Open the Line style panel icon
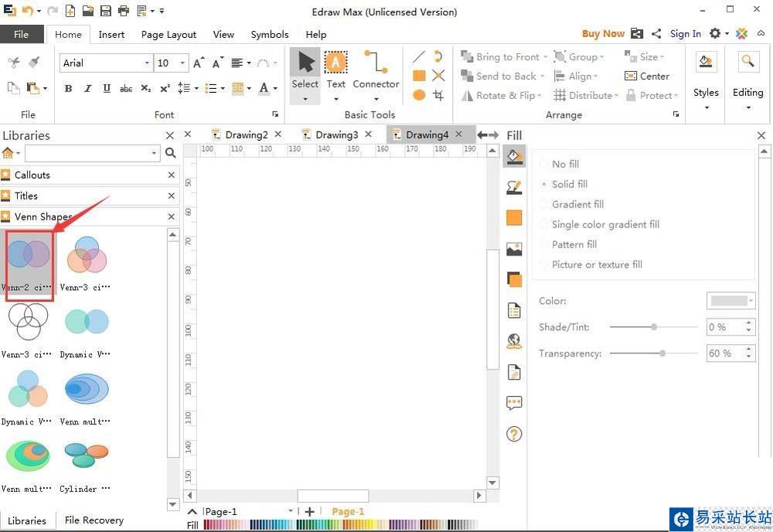 point(514,187)
